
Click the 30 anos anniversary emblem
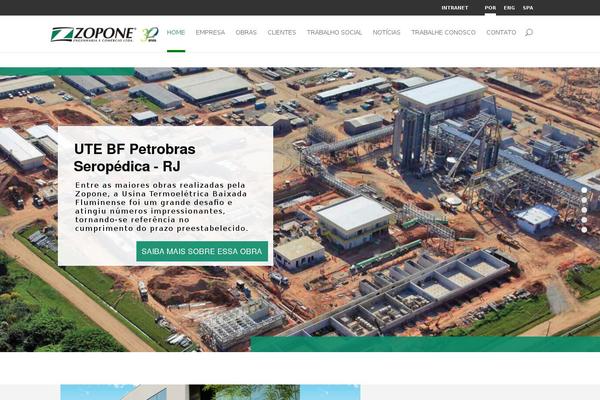(150, 34)
